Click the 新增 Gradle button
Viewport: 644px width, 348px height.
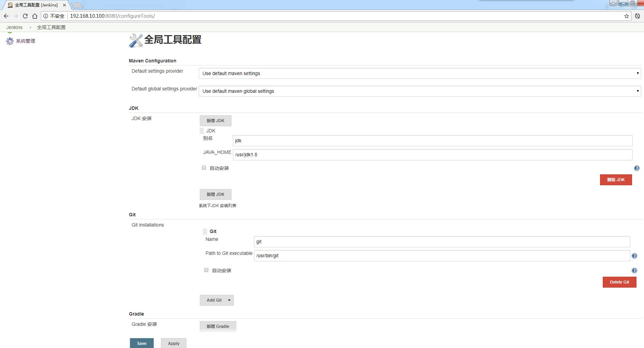click(218, 327)
